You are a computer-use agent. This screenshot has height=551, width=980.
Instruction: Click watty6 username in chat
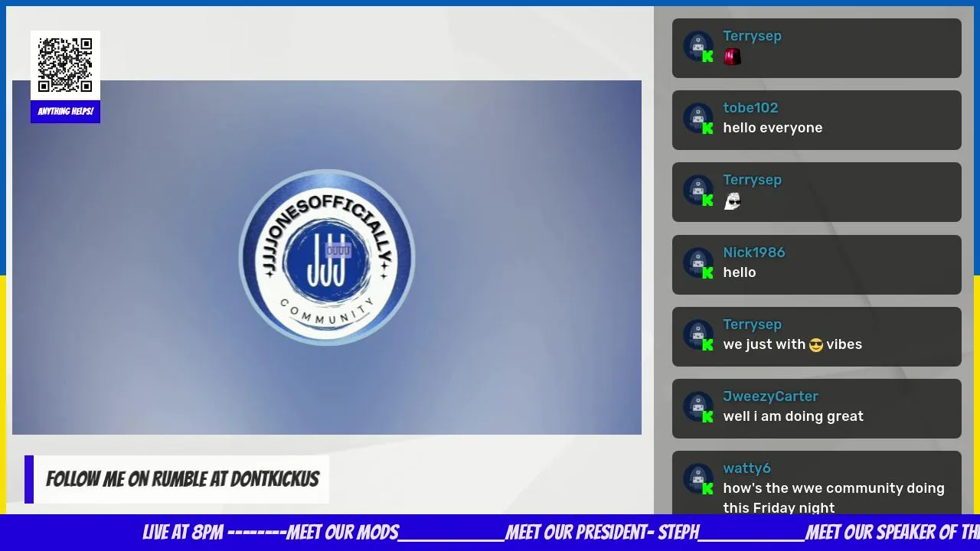746,468
